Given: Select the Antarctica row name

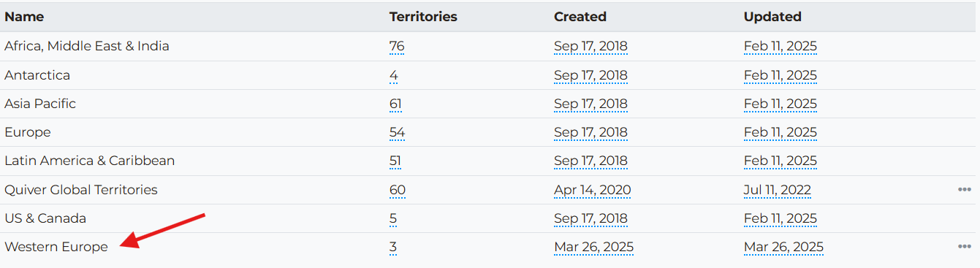Looking at the screenshot, I should point(37,75).
